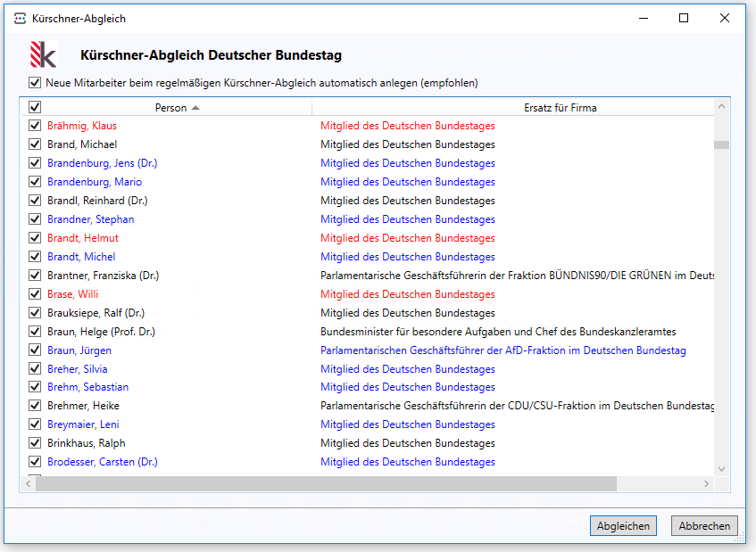Click the vertical scrollbar down arrow

point(721,469)
